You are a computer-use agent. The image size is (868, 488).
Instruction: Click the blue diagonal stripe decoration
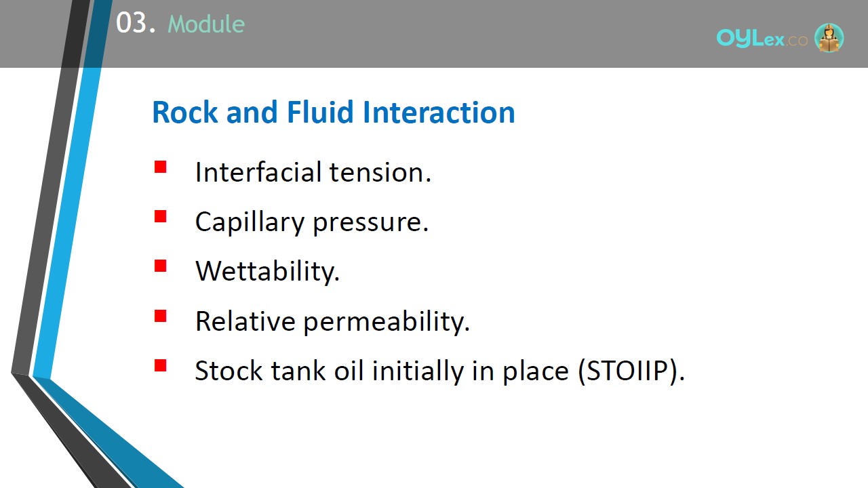point(71,203)
